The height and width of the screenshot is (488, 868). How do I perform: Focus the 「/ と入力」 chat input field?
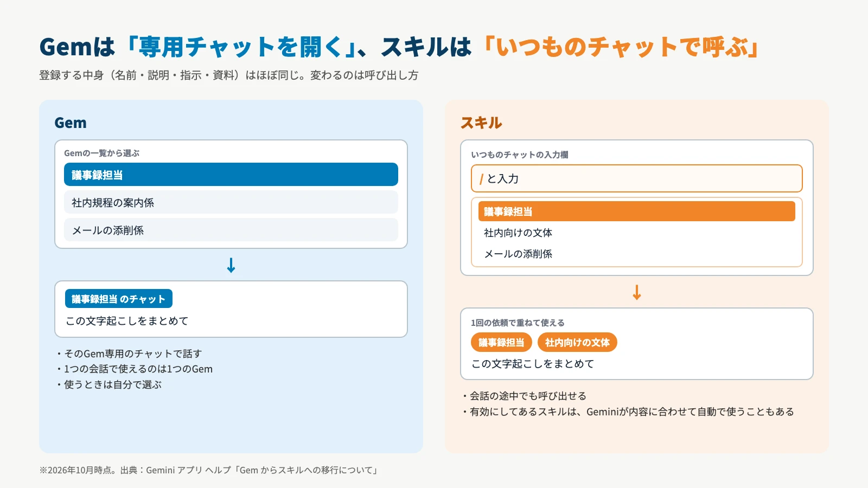pos(637,178)
